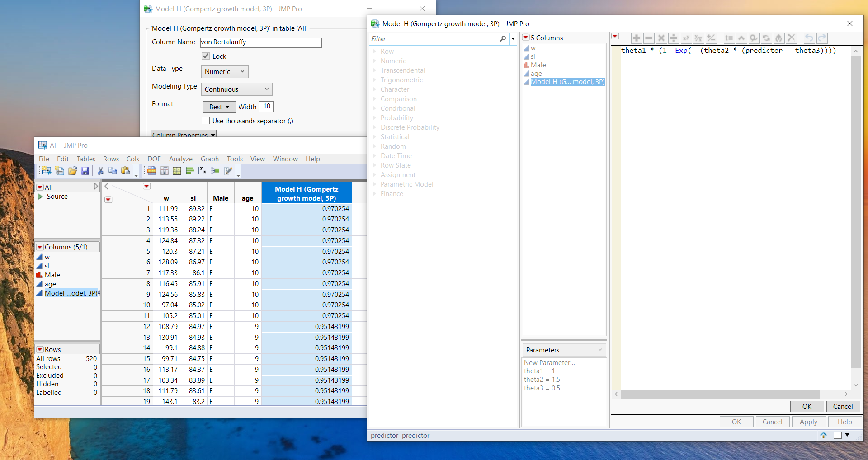Click inside the Column Name field
Screen dimensions: 868x460
260,42
